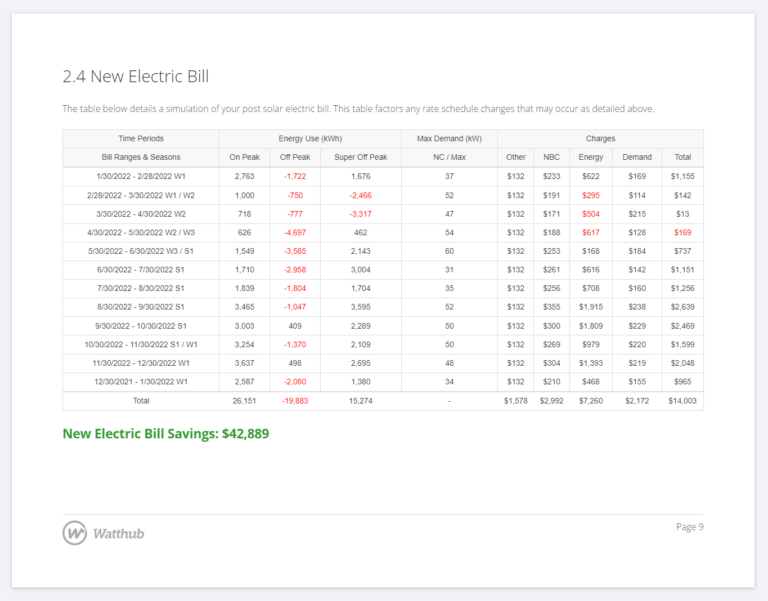Click the Watthub logo icon in footer
768x601 pixels.
74,533
